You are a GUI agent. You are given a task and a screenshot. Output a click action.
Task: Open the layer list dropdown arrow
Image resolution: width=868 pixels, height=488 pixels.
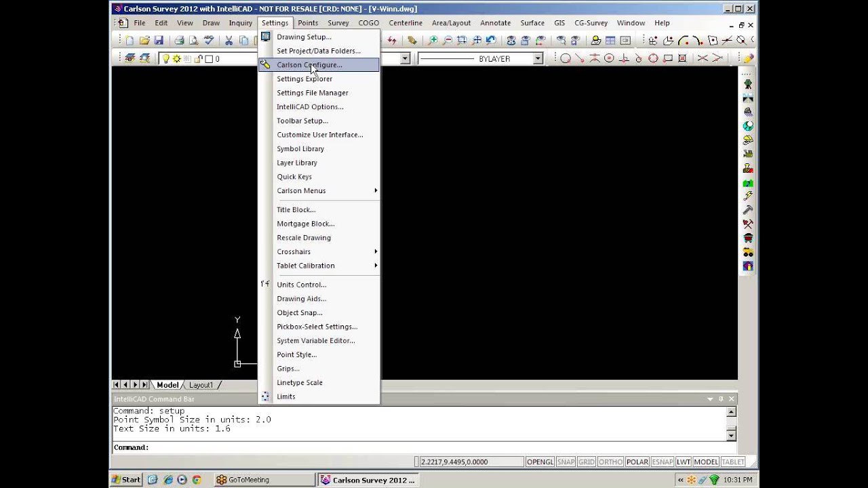pyautogui.click(x=405, y=59)
